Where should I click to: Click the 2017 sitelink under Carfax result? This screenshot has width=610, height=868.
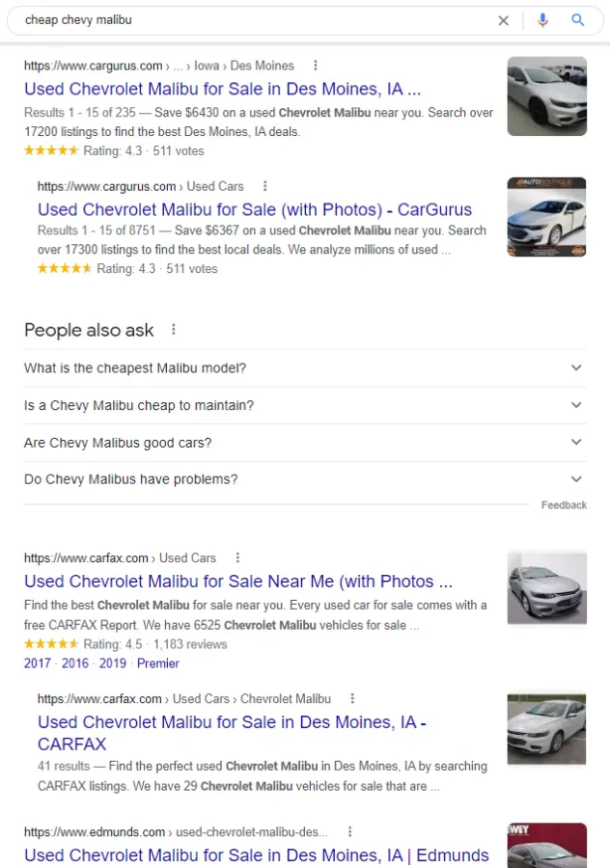click(38, 664)
